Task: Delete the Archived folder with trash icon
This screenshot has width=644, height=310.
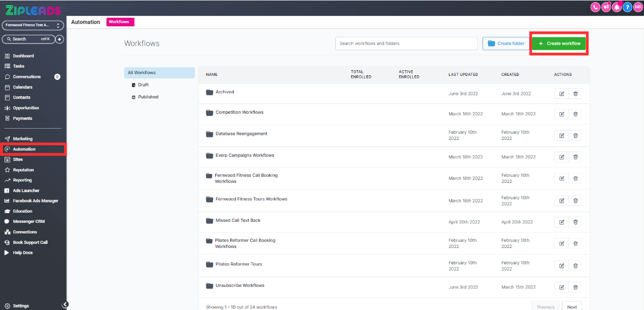Action: 575,94
